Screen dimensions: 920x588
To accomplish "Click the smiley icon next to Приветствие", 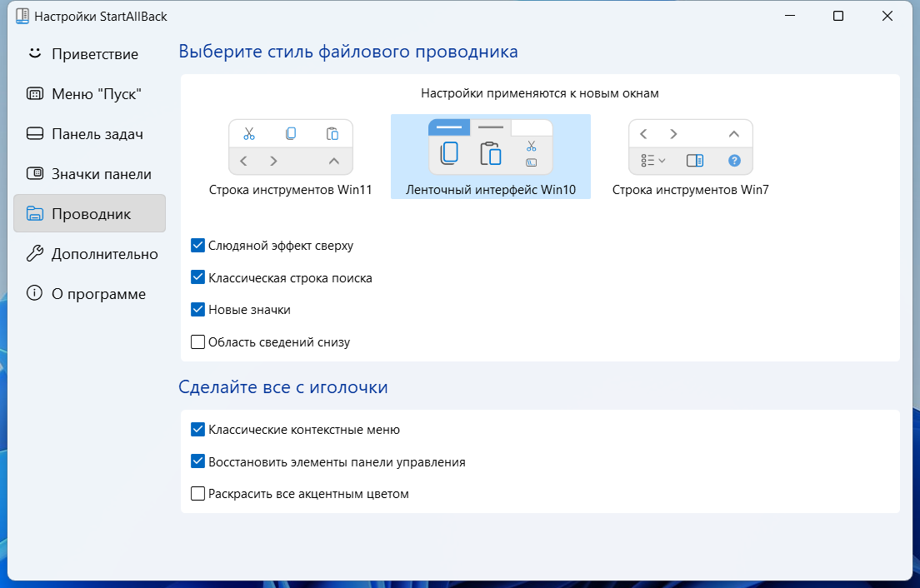I will pos(35,53).
